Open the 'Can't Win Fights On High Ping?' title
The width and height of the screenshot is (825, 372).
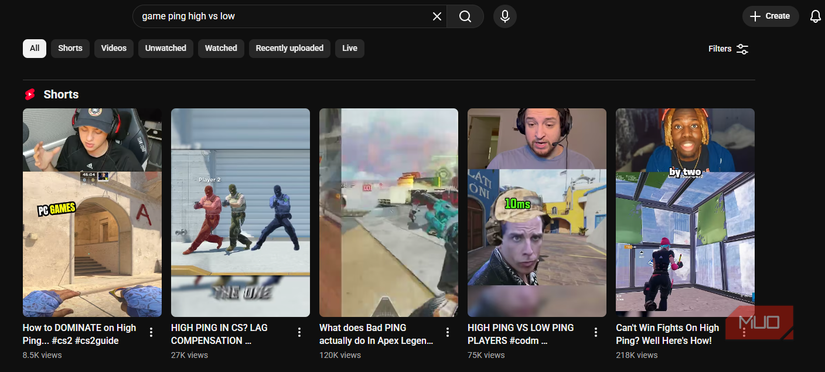[668, 334]
